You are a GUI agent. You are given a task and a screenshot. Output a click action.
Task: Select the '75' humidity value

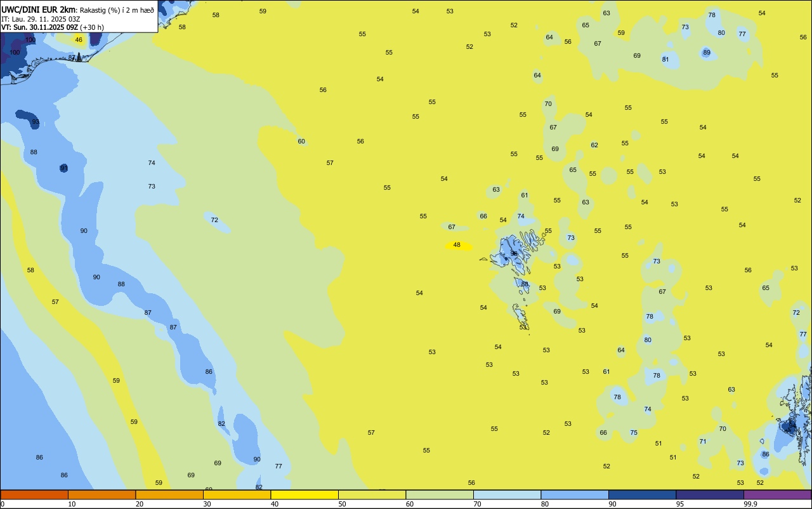point(634,433)
